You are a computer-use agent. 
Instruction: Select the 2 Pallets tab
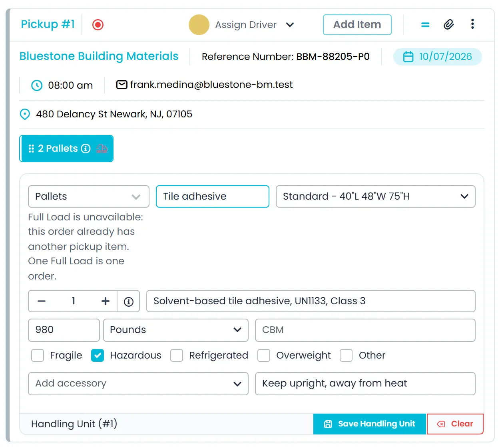(x=66, y=149)
